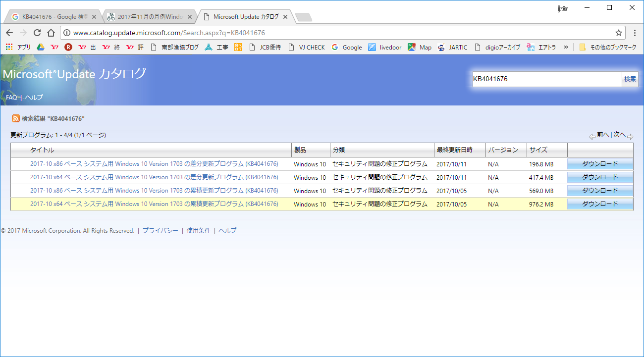Open the digioアーカイブ bookmark
This screenshot has width=644, height=357.
click(497, 48)
